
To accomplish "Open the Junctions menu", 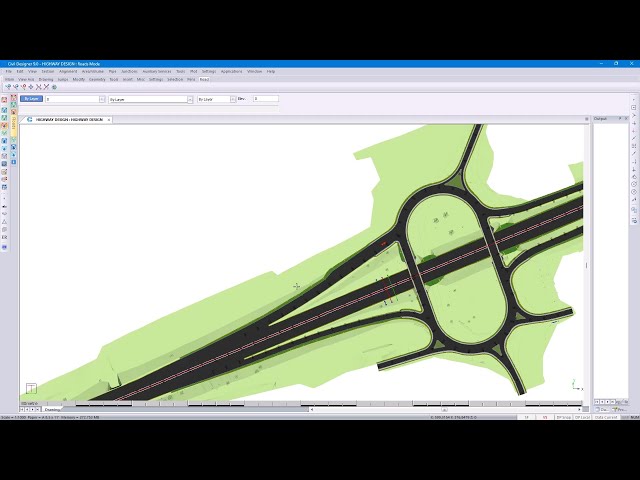I will 129,71.
